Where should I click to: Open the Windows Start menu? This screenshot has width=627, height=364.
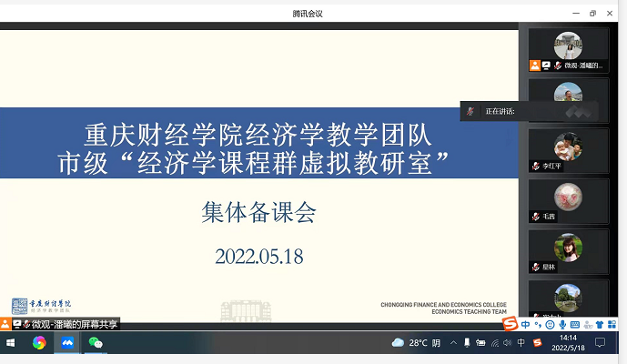(x=11, y=343)
